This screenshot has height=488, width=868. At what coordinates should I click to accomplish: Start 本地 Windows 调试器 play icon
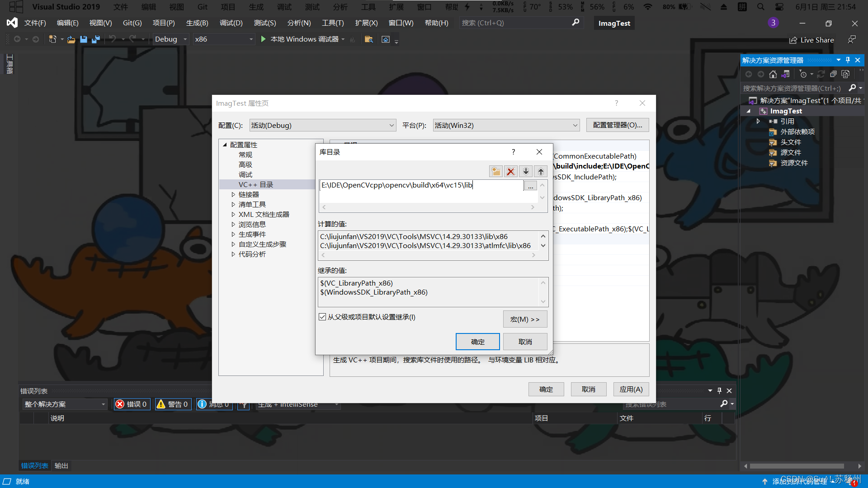(x=264, y=39)
